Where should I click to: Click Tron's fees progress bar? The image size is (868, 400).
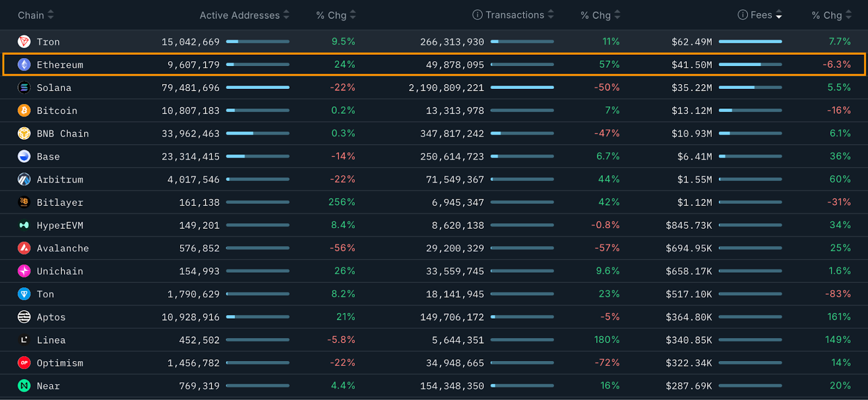[750, 42]
